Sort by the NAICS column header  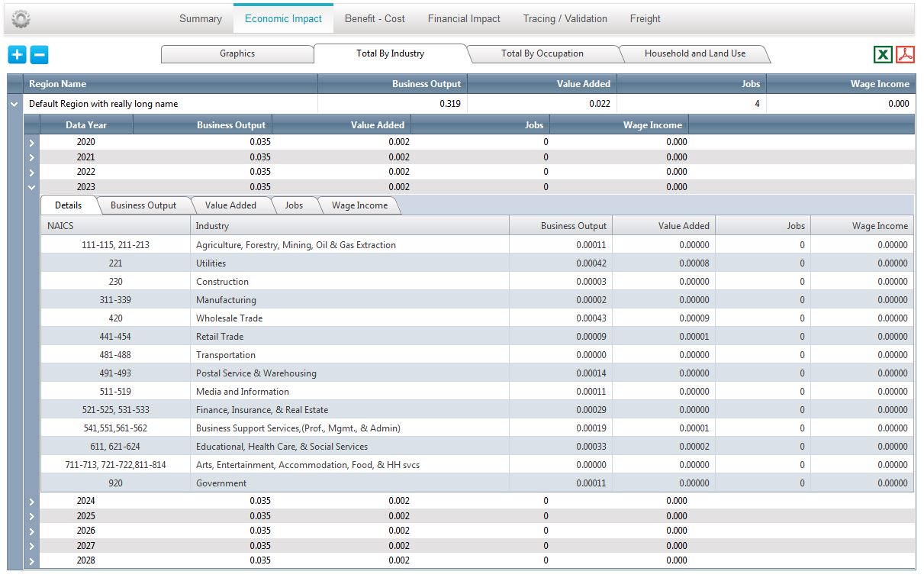pos(115,225)
